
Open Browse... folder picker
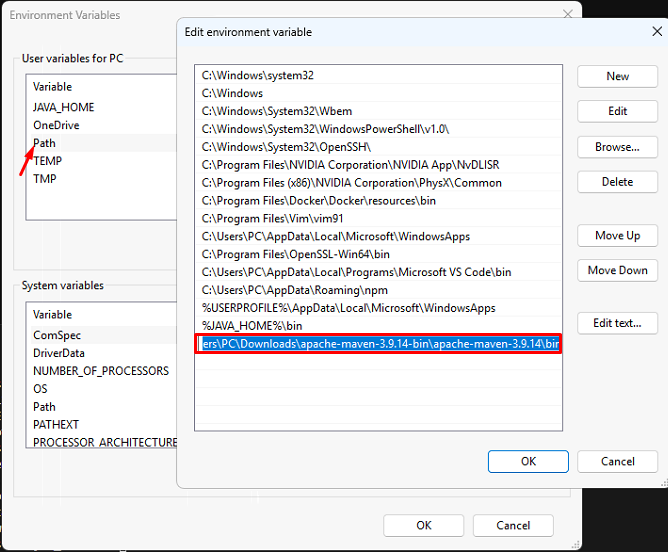click(x=617, y=147)
